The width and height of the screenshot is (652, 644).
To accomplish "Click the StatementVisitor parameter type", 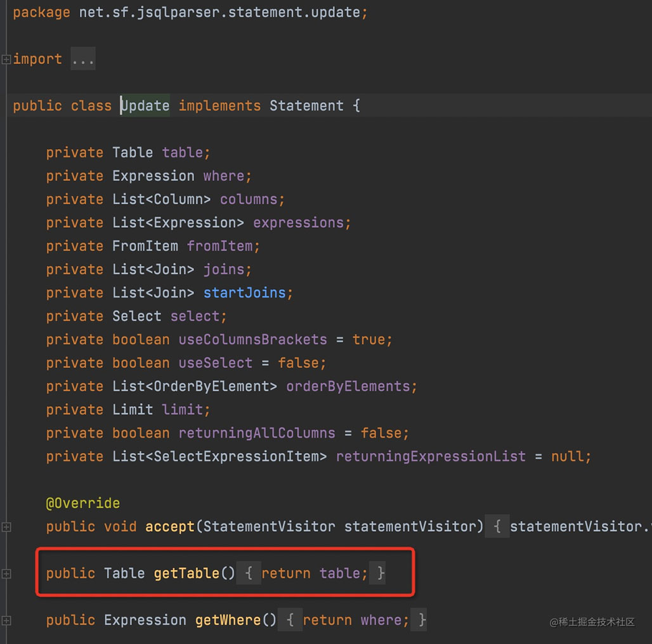I will [x=269, y=527].
